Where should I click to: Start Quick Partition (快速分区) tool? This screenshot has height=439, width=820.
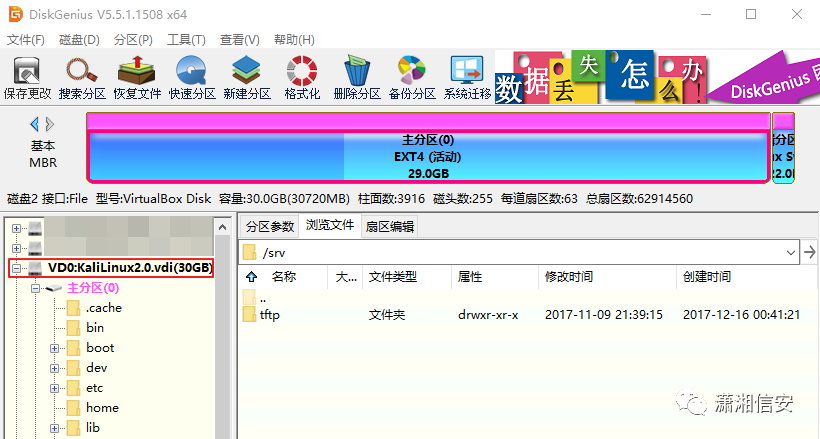pos(192,78)
